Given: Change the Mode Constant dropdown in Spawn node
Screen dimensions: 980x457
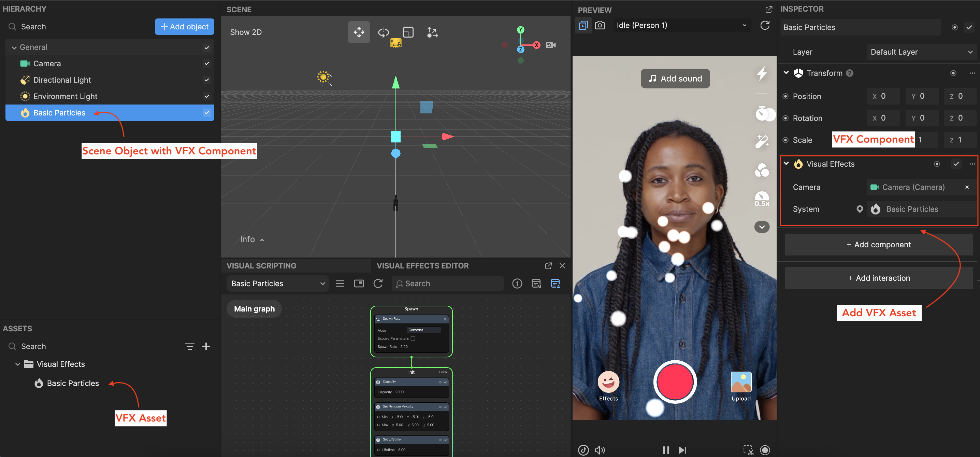Looking at the screenshot, I should click(x=423, y=330).
